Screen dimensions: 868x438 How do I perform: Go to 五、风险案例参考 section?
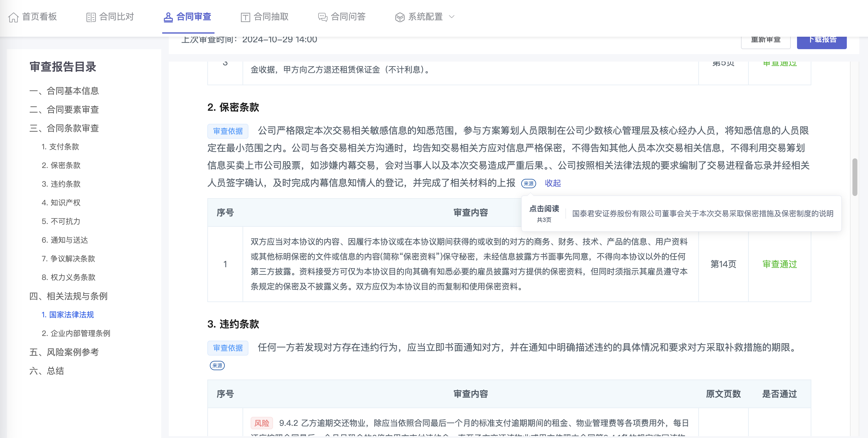coord(64,352)
